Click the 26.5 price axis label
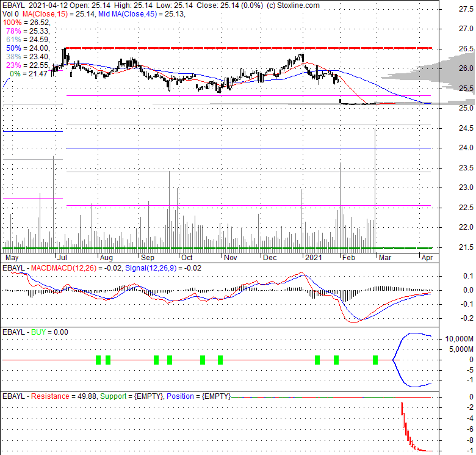 (466, 49)
